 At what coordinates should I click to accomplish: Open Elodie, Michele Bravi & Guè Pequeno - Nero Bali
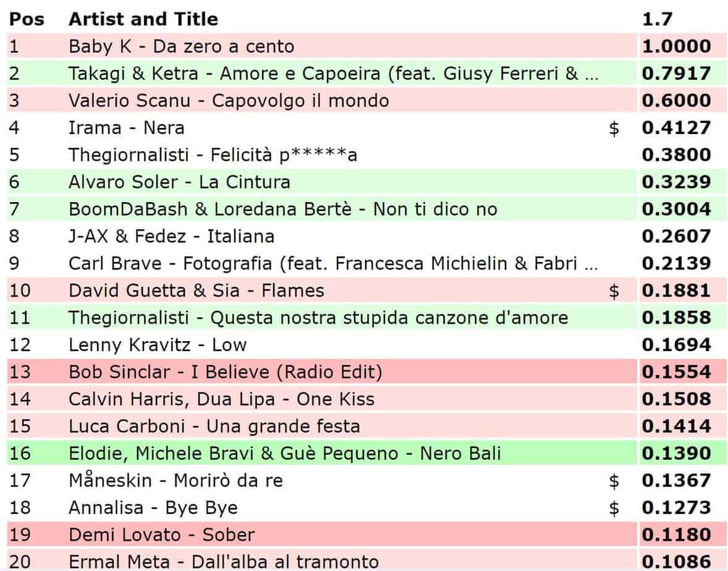pos(285,454)
